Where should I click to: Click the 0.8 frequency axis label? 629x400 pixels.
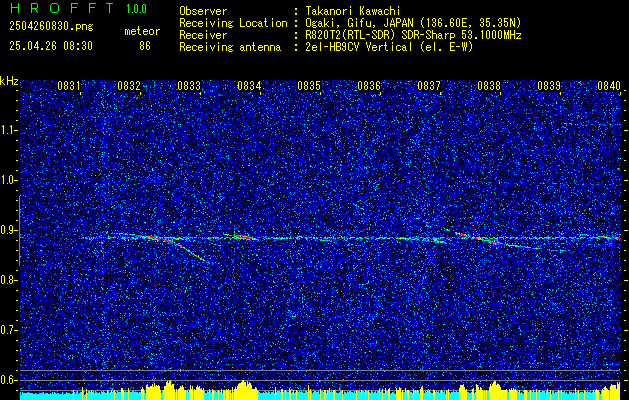coord(8,280)
